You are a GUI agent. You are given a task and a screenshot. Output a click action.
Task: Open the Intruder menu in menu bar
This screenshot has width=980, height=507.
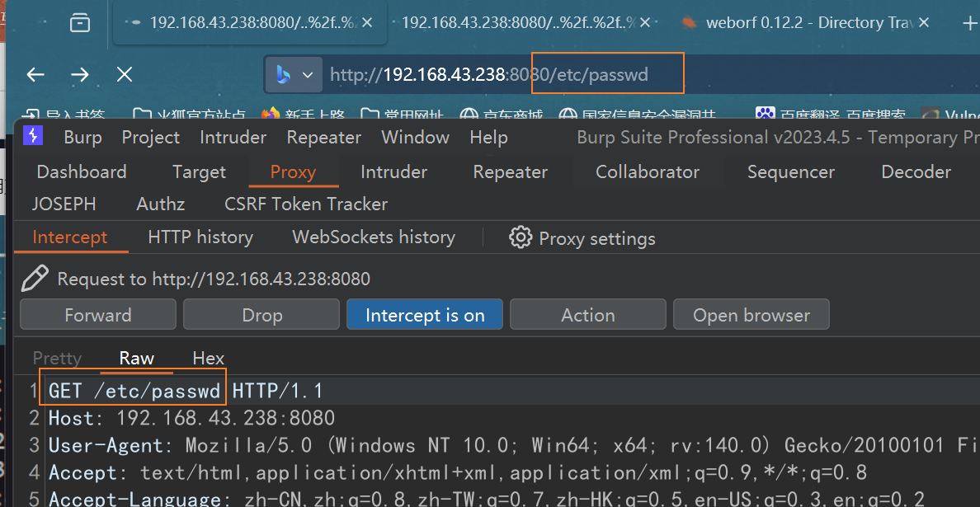tap(233, 137)
